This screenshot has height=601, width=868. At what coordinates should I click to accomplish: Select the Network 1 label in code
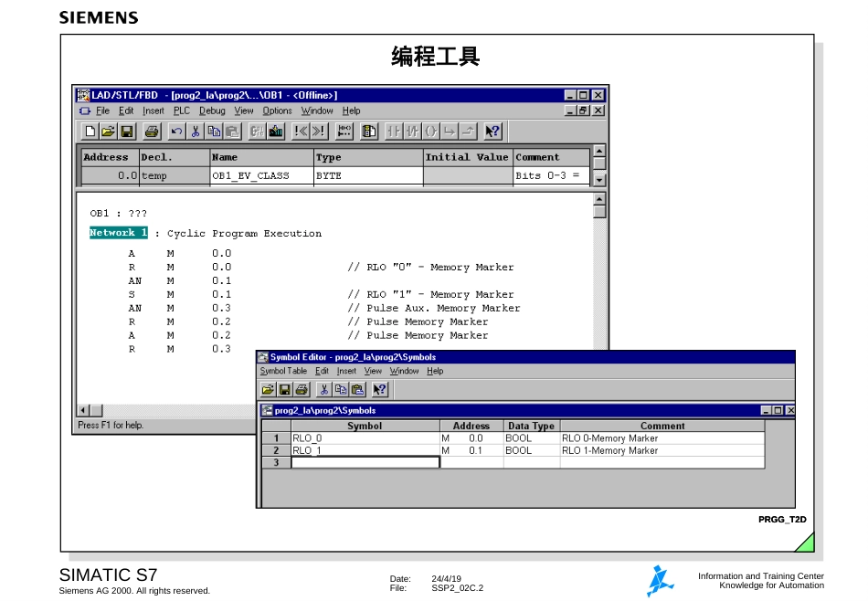click(119, 233)
